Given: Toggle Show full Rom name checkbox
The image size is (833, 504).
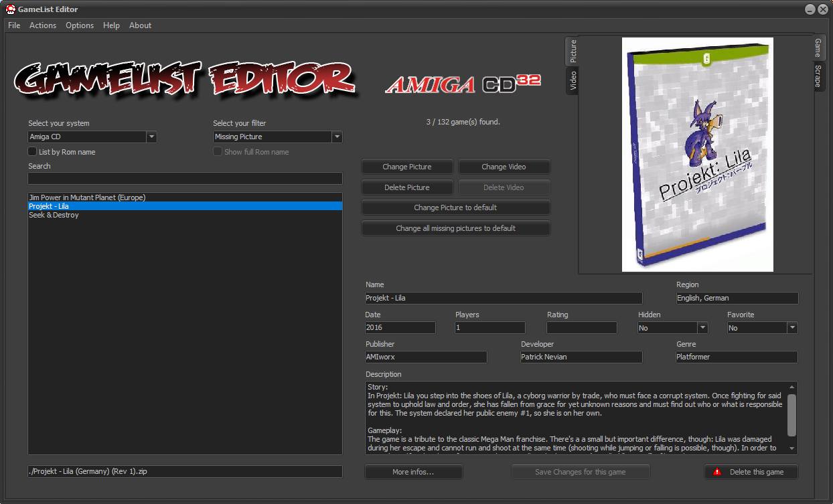Looking at the screenshot, I should pos(218,152).
